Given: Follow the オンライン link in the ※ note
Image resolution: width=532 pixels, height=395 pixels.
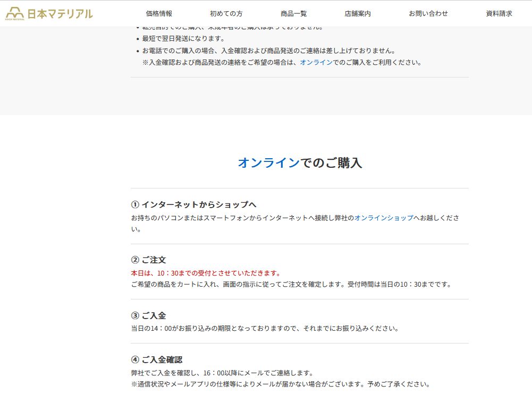Looking at the screenshot, I should point(316,62).
